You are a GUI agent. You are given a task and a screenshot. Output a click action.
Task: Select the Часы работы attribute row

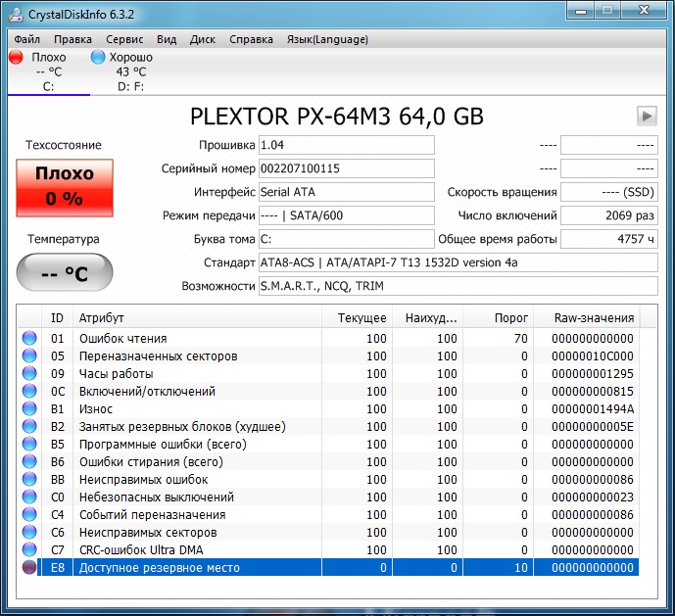click(328, 374)
